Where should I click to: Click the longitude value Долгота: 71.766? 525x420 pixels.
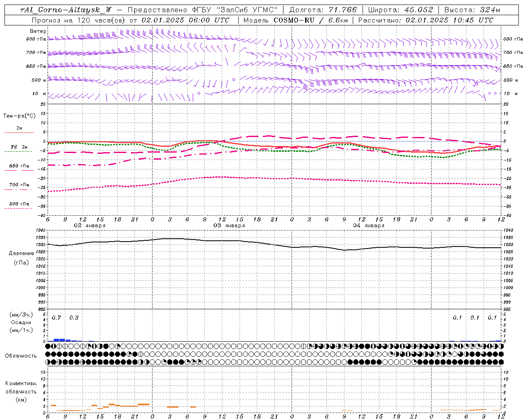[x=323, y=10]
